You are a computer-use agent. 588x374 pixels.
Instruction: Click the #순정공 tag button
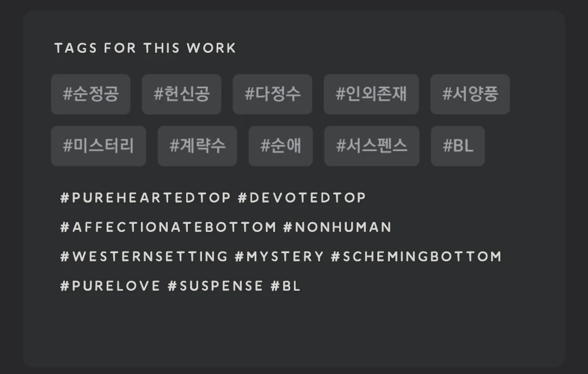tap(90, 94)
